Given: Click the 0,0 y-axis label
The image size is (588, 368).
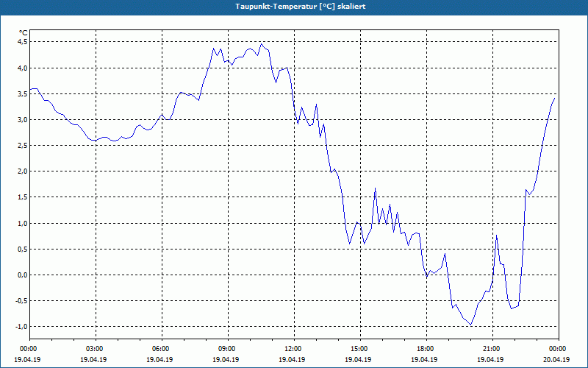Looking at the screenshot, I should tap(23, 275).
